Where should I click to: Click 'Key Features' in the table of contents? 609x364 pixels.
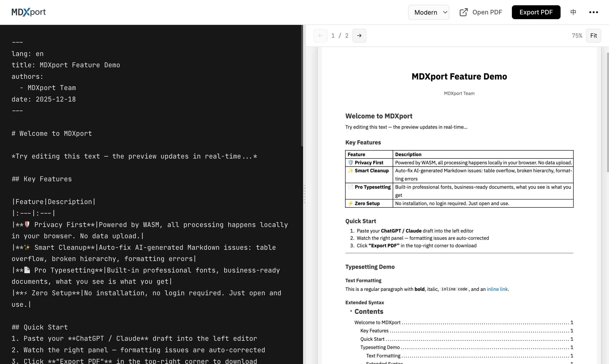click(x=374, y=331)
